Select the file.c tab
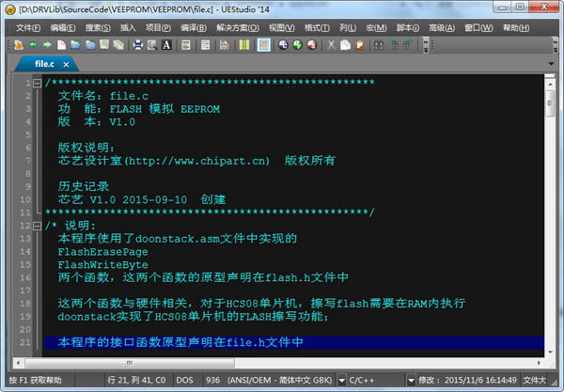The width and height of the screenshot is (564, 392). tap(44, 64)
